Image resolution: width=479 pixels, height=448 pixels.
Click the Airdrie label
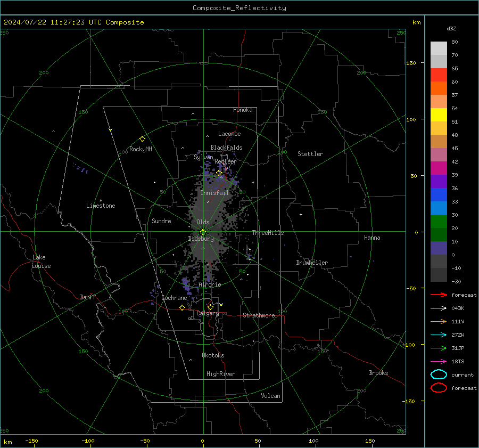(210, 284)
